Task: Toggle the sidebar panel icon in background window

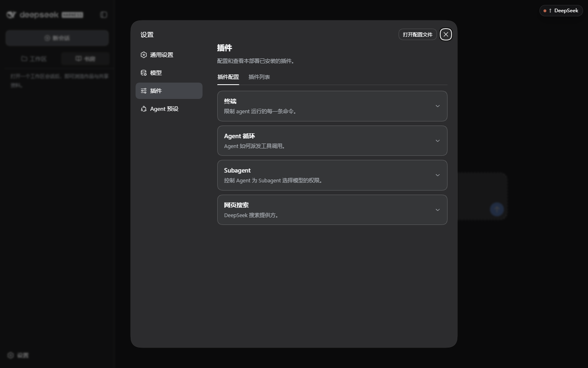Action: (104, 15)
